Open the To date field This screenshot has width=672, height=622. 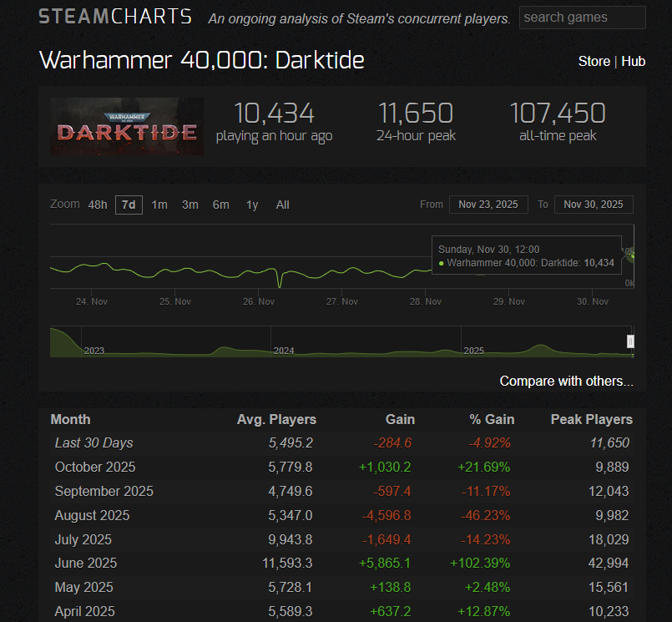pos(594,205)
